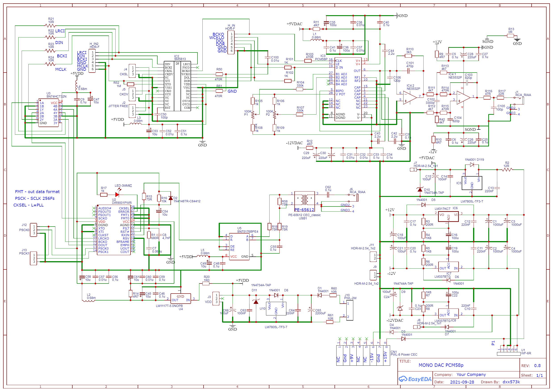Select the 'Your Company' company text
This screenshot has height=392, width=553.
coord(471,375)
